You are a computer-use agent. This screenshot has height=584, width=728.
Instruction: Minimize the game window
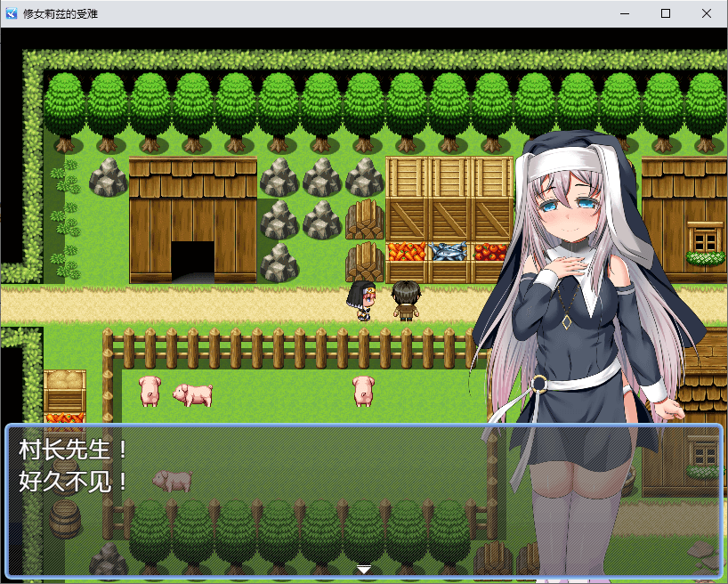click(x=624, y=13)
